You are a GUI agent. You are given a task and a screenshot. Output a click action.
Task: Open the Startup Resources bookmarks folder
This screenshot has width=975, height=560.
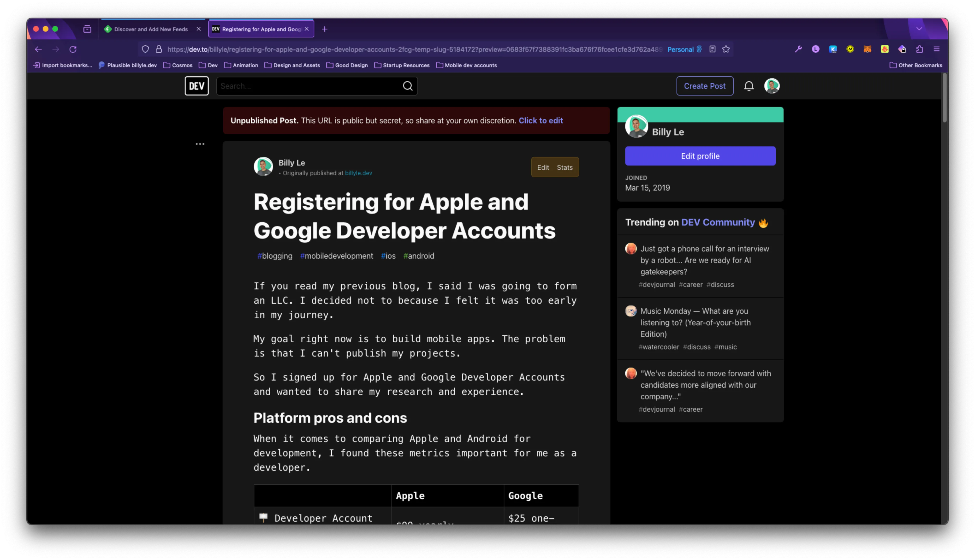pyautogui.click(x=402, y=66)
